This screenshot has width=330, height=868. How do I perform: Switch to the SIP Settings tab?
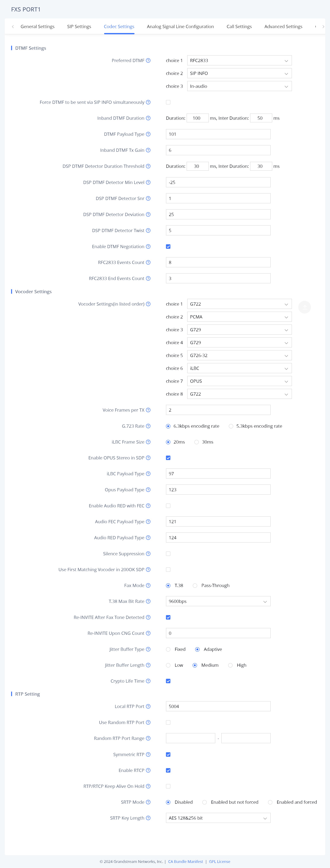[79, 27]
